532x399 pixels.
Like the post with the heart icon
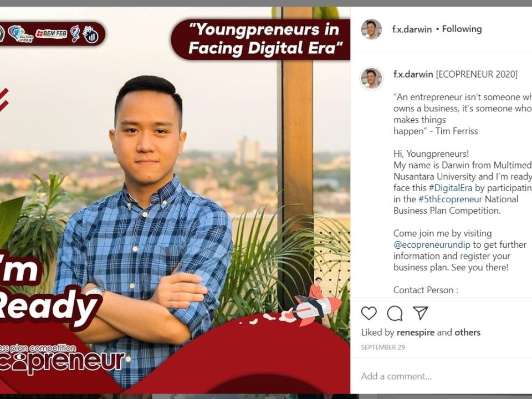pyautogui.click(x=369, y=313)
